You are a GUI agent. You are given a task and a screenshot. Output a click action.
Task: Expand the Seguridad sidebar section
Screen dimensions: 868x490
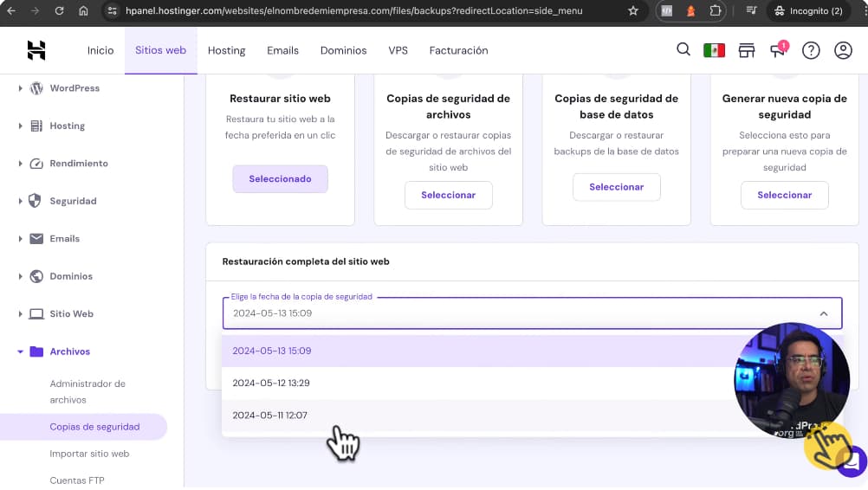(21, 201)
